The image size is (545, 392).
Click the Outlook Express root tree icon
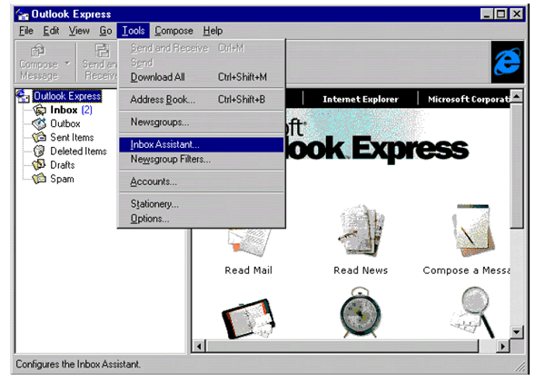[23, 96]
